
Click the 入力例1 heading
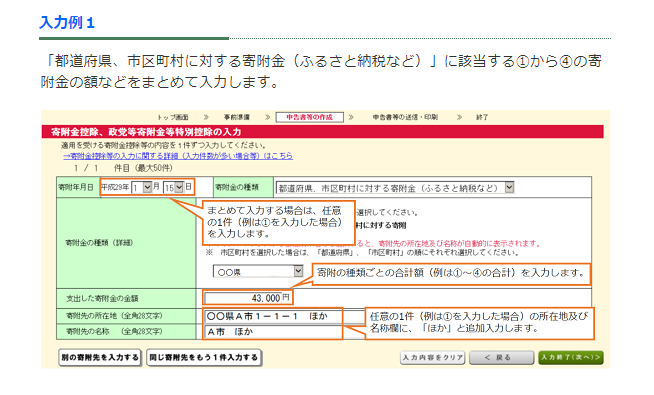click(67, 22)
